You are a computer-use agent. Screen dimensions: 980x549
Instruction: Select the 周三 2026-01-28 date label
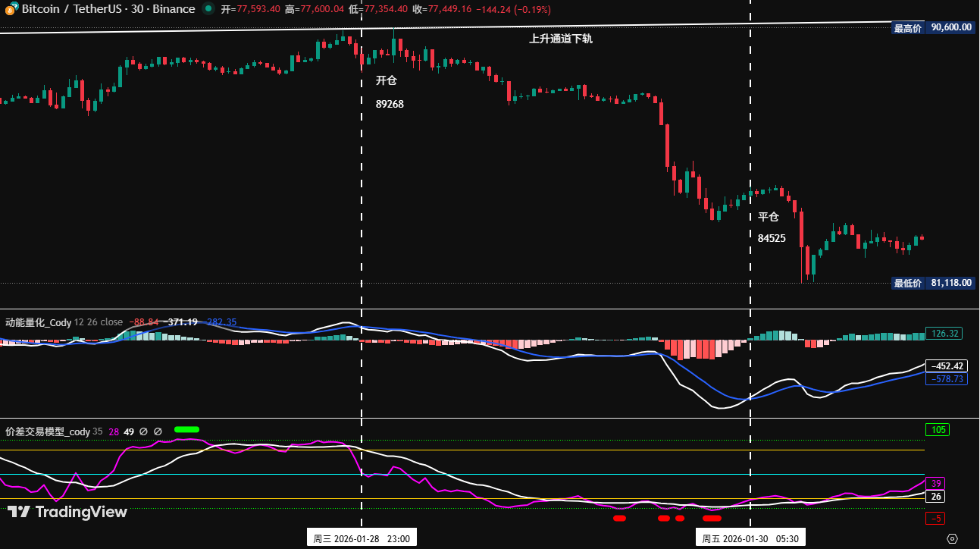click(360, 536)
